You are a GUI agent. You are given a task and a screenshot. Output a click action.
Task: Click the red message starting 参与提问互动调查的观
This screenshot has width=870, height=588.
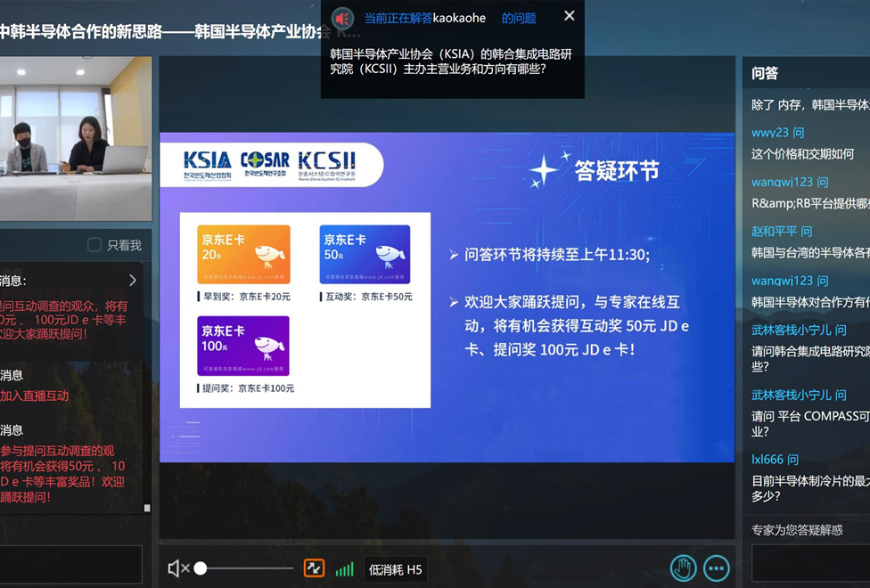click(62, 474)
